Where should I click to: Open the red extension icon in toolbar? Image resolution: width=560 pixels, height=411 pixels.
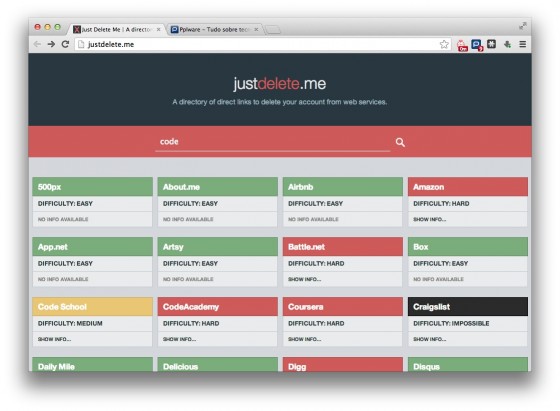pyautogui.click(x=462, y=45)
